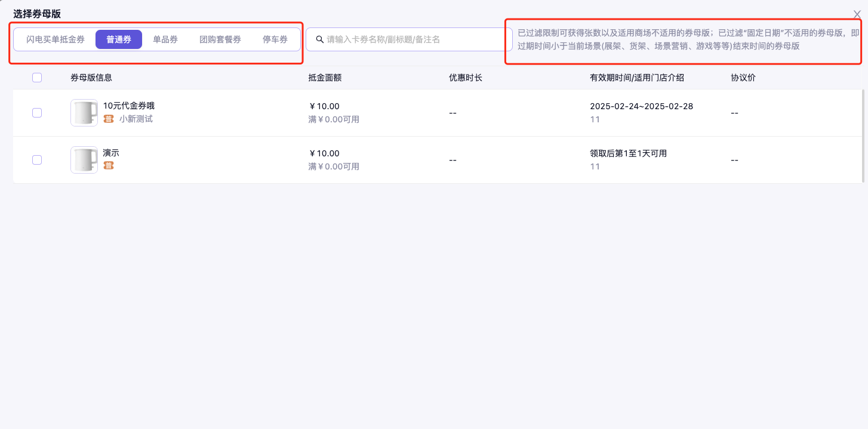Image resolution: width=868 pixels, height=429 pixels.
Task: Click orange badge icon beside 小新测试
Action: 109,119
